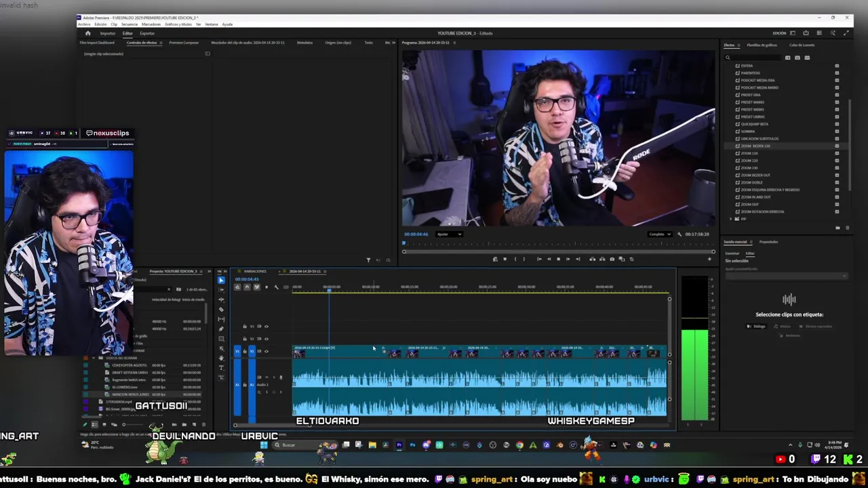
Task: Open the Marcadores menu
Action: [151, 24]
